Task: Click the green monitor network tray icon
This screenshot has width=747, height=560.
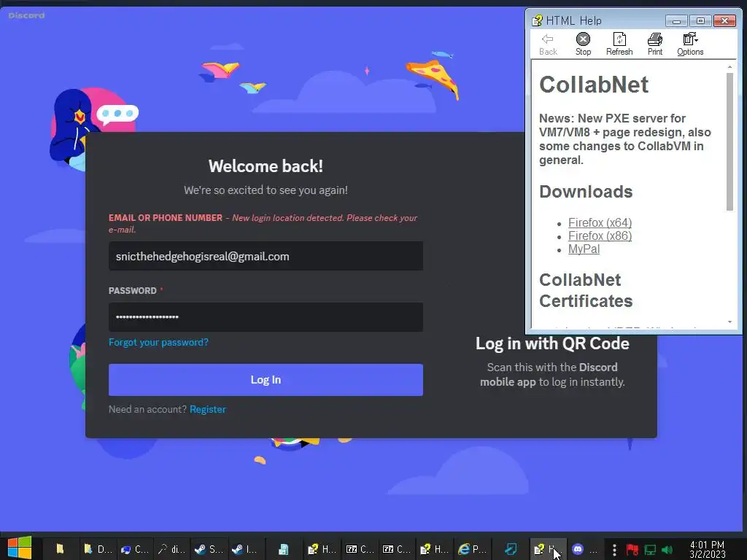Action: (x=650, y=550)
